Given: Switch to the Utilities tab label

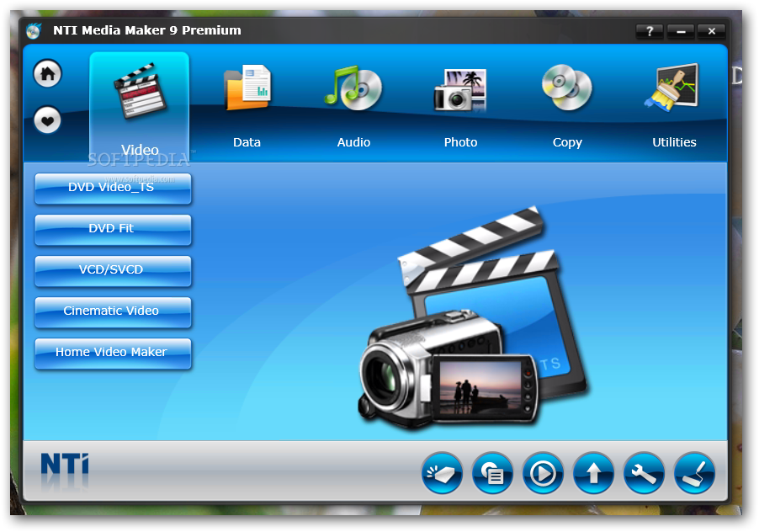Looking at the screenshot, I should click(x=674, y=142).
